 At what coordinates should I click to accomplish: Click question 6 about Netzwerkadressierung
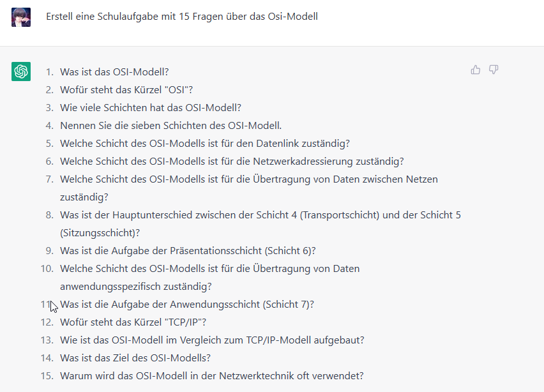tap(232, 162)
